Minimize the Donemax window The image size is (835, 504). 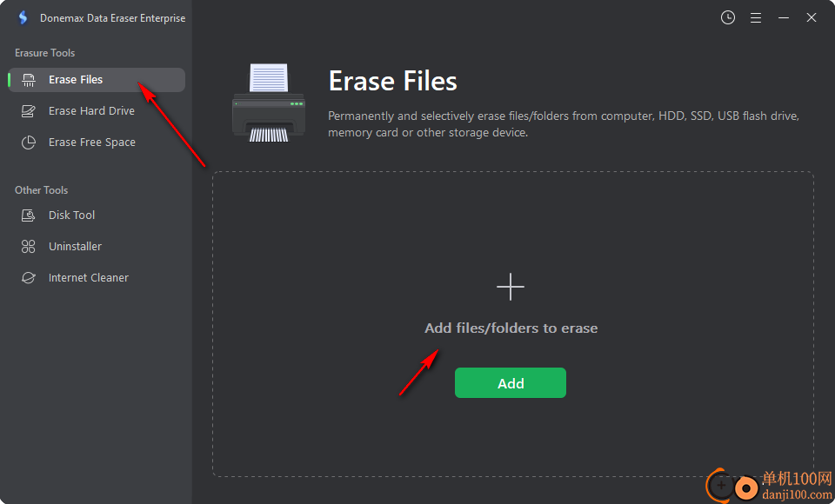point(784,18)
